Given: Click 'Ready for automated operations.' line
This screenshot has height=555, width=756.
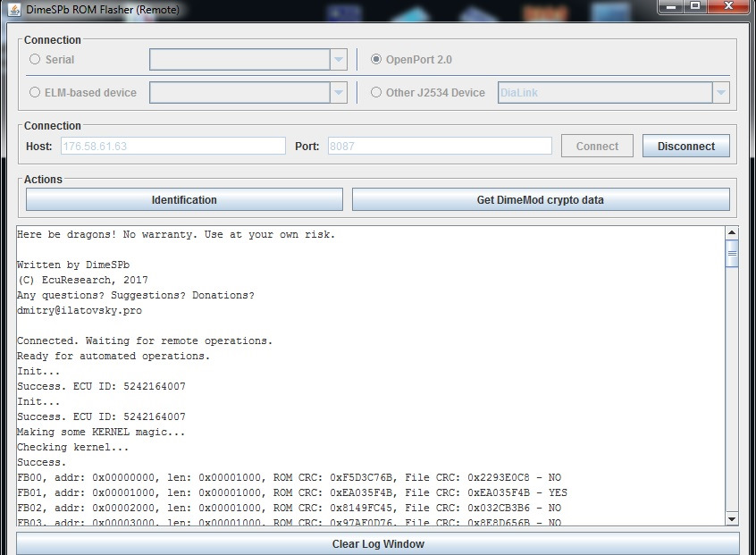Looking at the screenshot, I should click(x=113, y=356).
